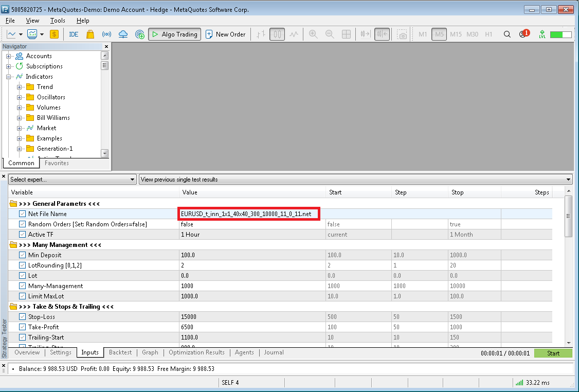Screen dimensions: 579x392
Task: Click the notifications icon with red badge
Action: [523, 34]
